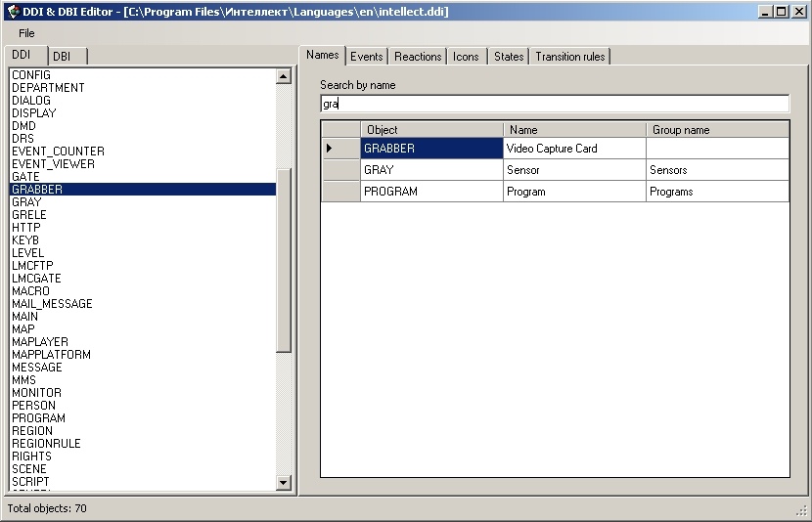The image size is (812, 522).
Task: Select the DDI tab
Action: point(24,56)
